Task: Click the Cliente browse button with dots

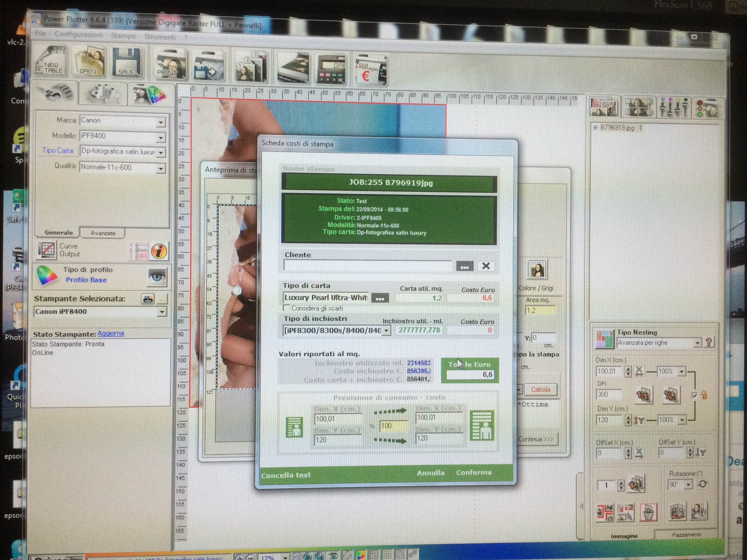Action: click(464, 266)
